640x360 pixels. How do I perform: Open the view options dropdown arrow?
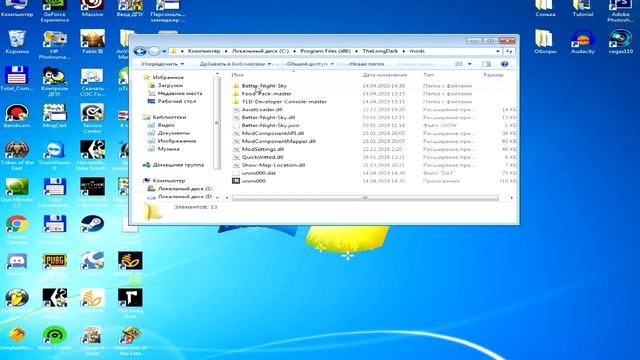point(469,64)
